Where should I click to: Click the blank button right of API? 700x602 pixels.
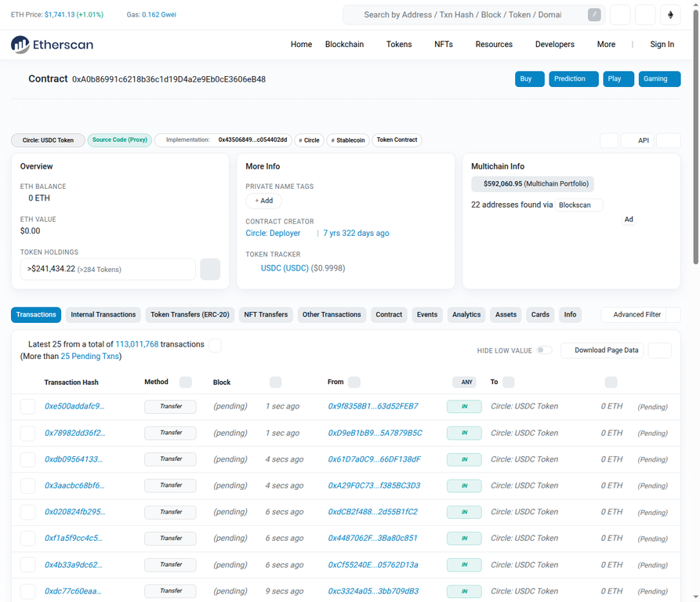[669, 140]
